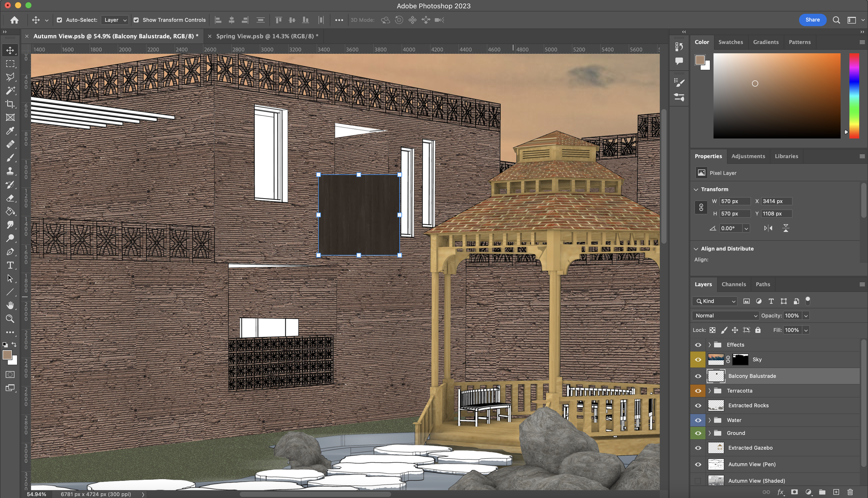Screen dimensions: 868x498
Task: Open layer styles fx menu
Action: (x=781, y=492)
